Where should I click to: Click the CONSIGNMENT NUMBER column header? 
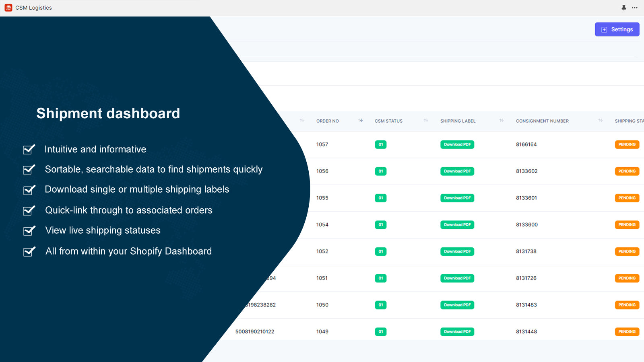tap(542, 121)
